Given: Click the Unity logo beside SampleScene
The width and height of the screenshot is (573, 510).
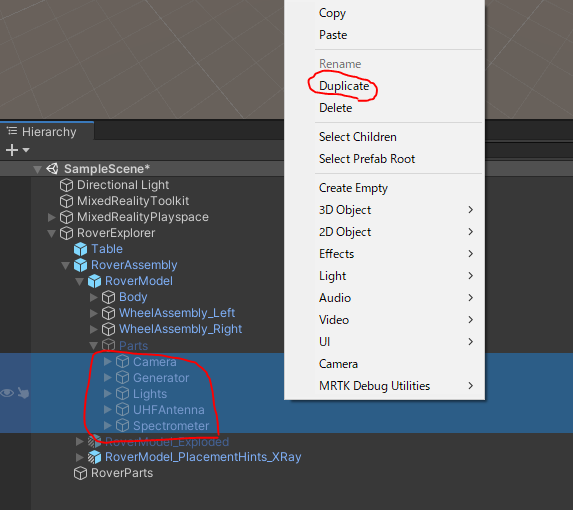Looking at the screenshot, I should (x=52, y=169).
